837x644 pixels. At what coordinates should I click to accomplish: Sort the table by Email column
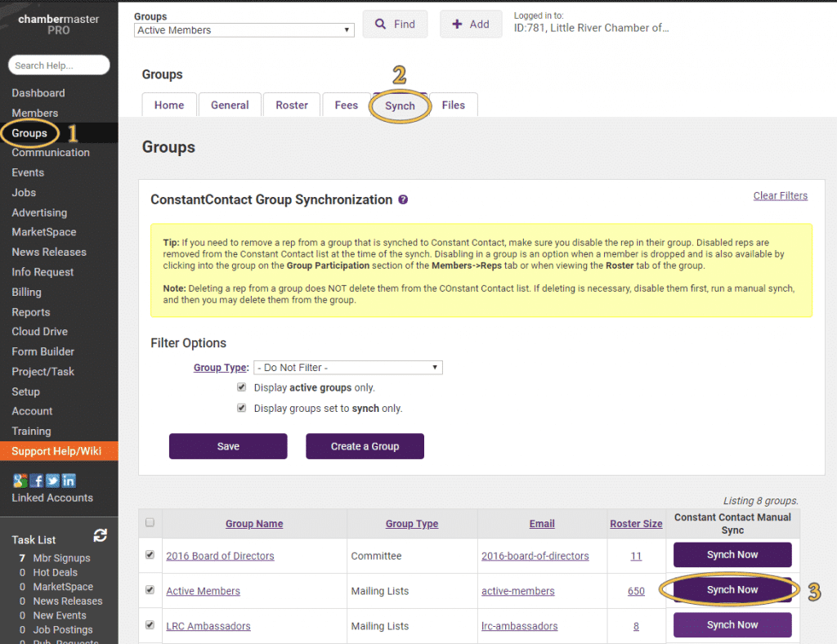tap(542, 524)
